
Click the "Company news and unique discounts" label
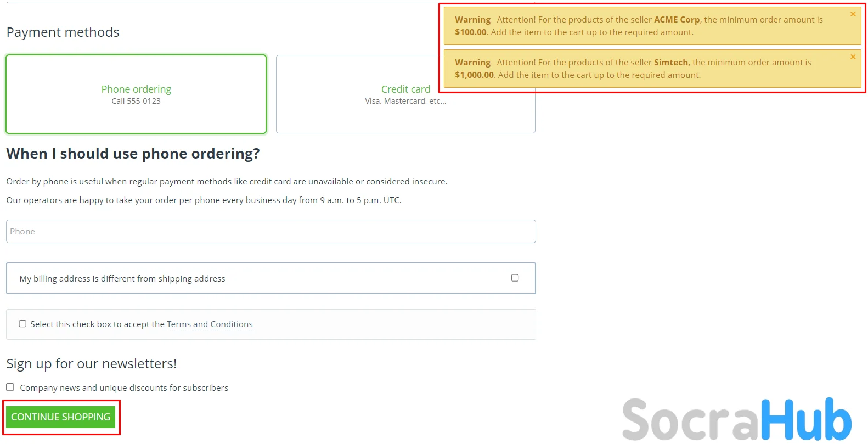coord(124,388)
